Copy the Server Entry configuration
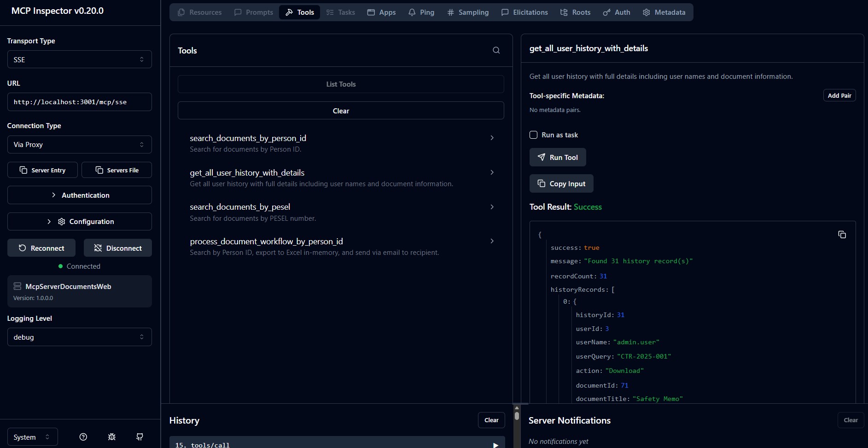This screenshot has height=448, width=868. [42, 170]
